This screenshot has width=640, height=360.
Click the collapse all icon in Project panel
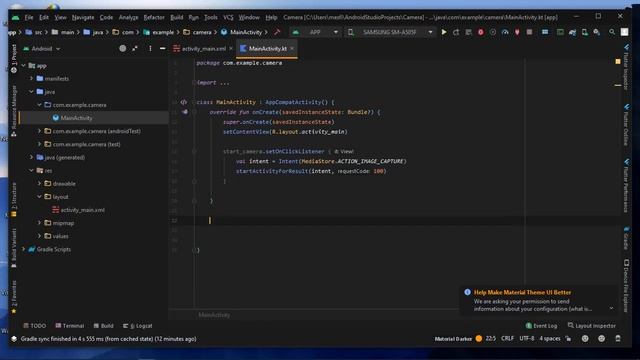(x=135, y=48)
